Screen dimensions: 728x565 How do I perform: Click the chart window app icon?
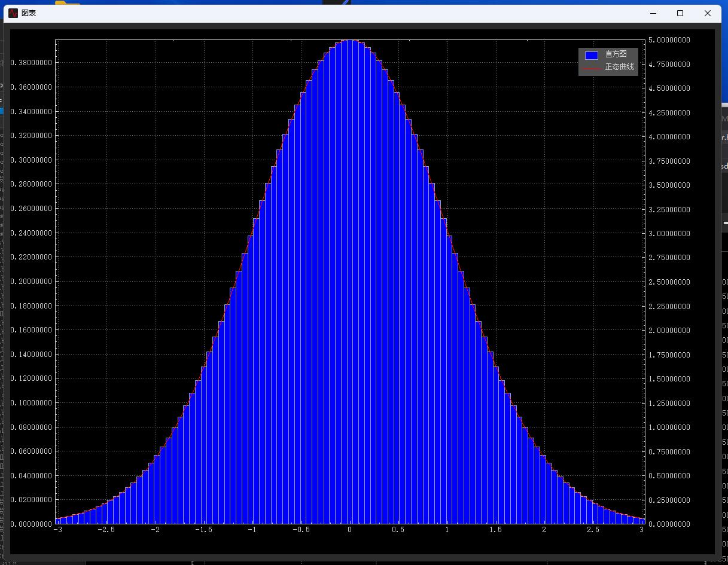click(x=13, y=13)
